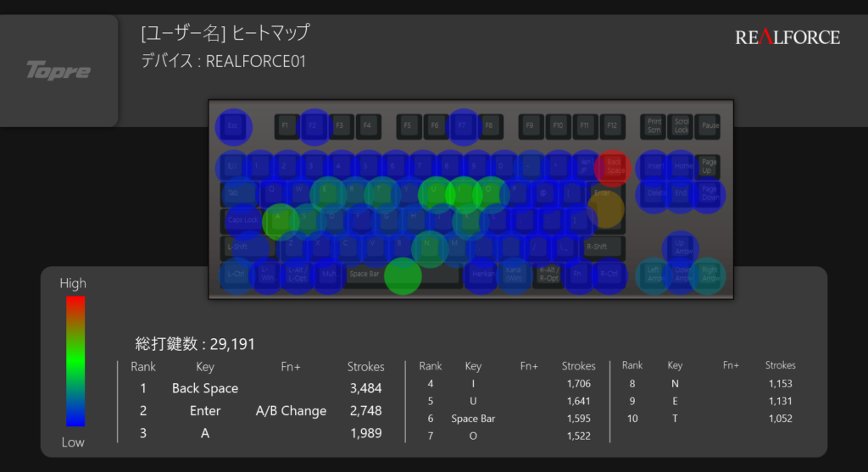The height and width of the screenshot is (472, 868).
Task: Select the Home key on heatmap
Action: (682, 167)
